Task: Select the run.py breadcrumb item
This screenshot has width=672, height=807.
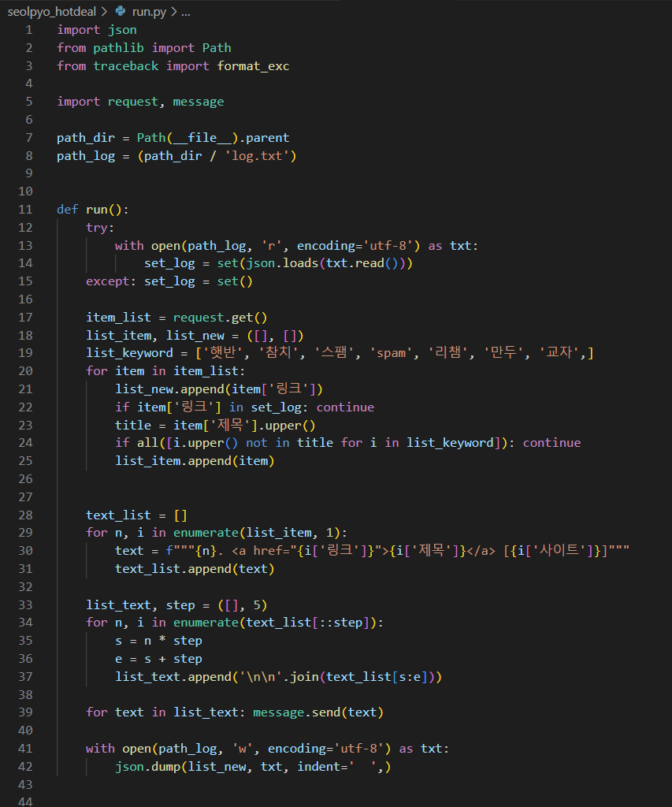Action: (x=149, y=11)
